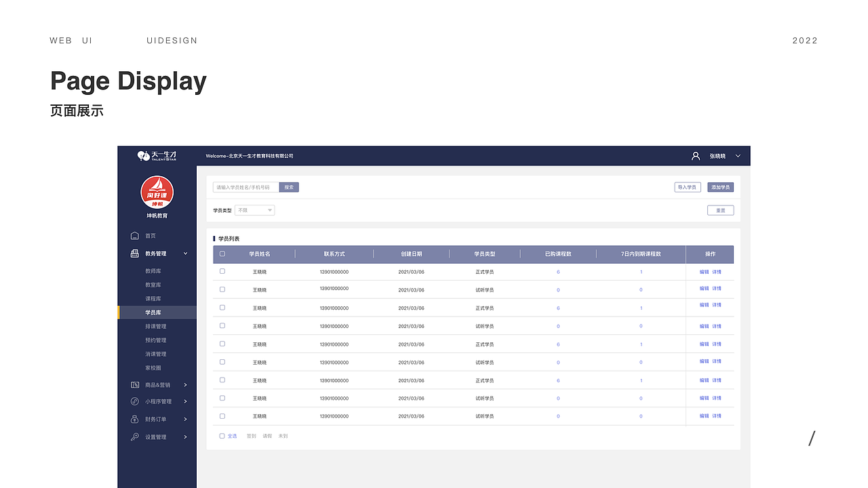Click the 设置管理 key icon
The width and height of the screenshot is (868, 488).
coord(134,437)
